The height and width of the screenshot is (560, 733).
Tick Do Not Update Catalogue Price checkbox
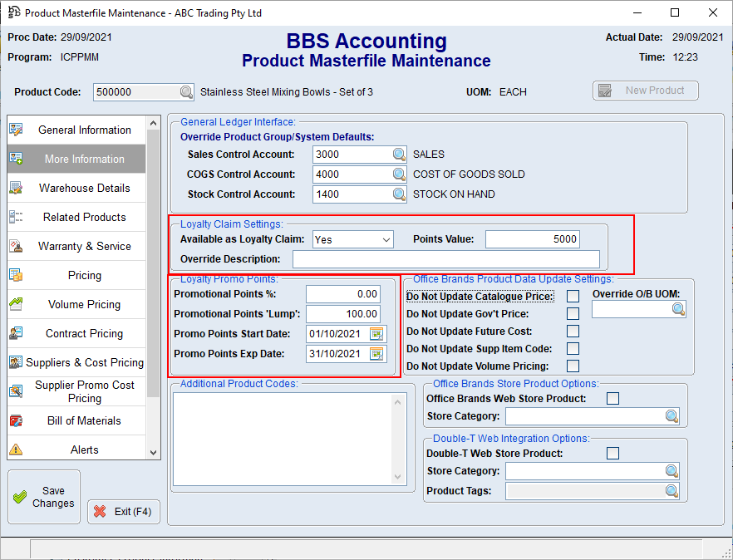coord(573,297)
